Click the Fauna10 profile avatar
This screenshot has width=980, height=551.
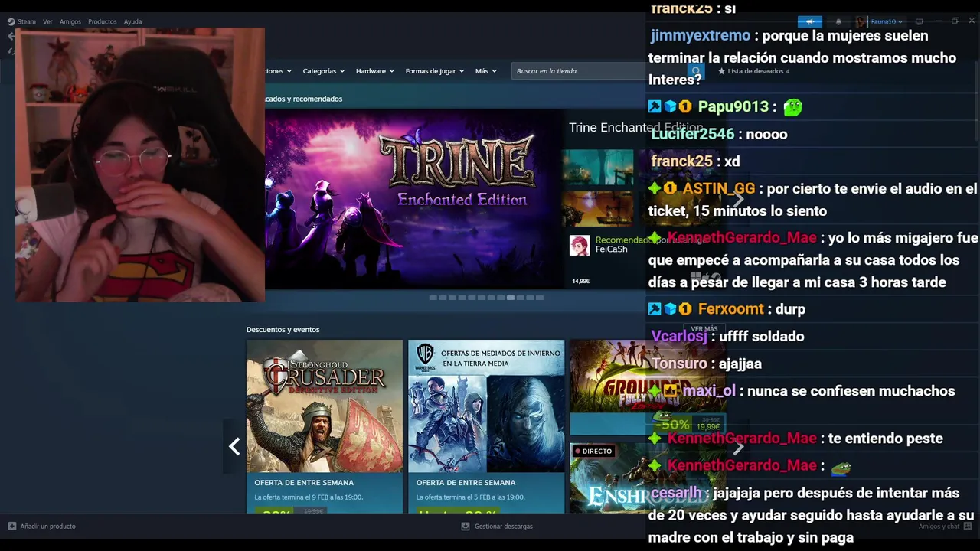861,21
